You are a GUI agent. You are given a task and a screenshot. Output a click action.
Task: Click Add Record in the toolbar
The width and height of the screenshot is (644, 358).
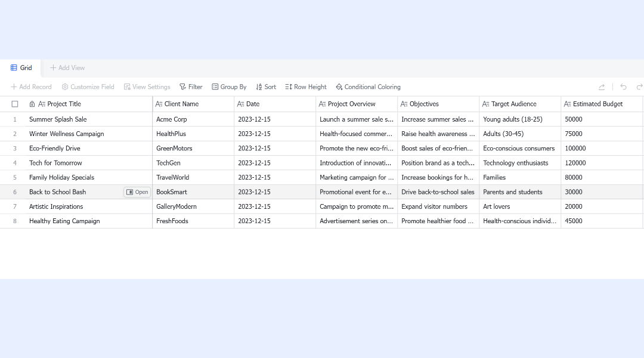[x=31, y=87]
